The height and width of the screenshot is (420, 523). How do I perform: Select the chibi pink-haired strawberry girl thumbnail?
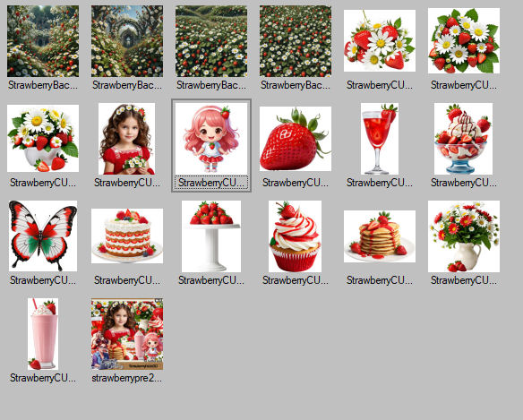point(211,138)
